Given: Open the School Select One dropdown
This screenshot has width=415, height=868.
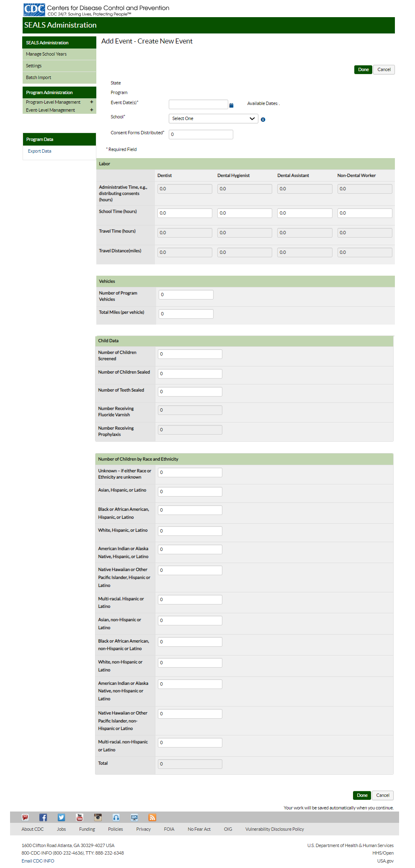Looking at the screenshot, I should [213, 119].
